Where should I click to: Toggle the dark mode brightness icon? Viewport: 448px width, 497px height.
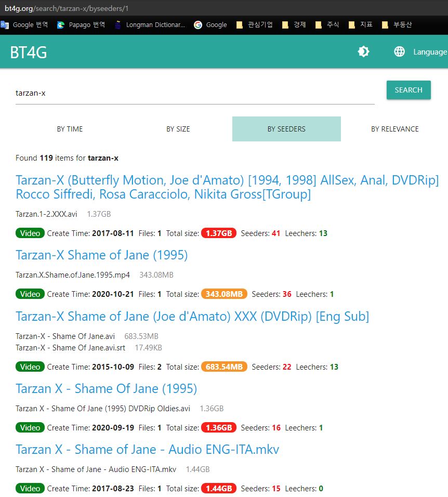(x=363, y=51)
